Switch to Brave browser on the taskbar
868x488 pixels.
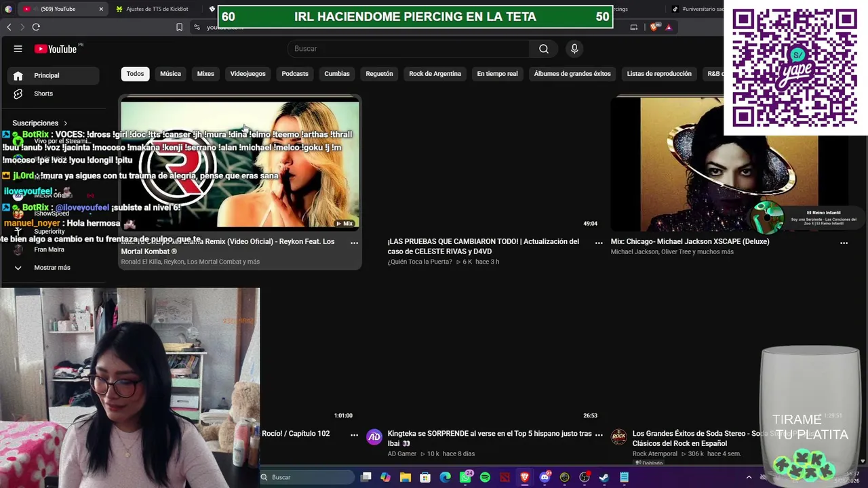point(525,477)
